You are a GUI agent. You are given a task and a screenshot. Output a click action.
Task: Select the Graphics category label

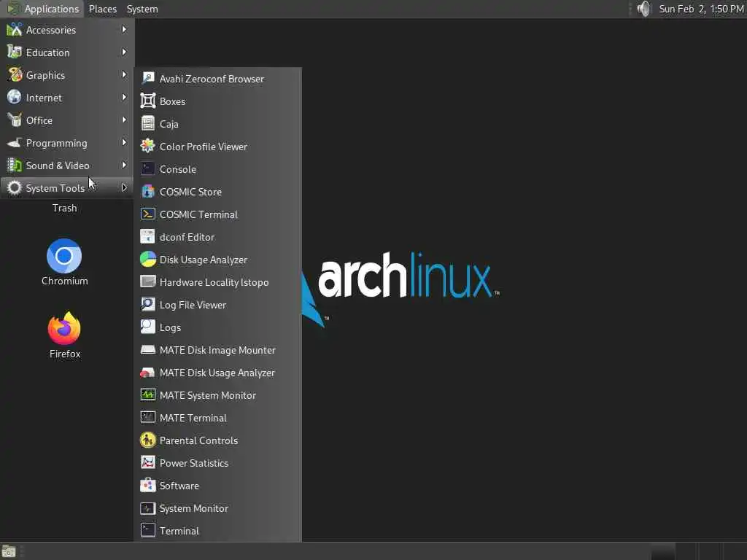(x=45, y=75)
